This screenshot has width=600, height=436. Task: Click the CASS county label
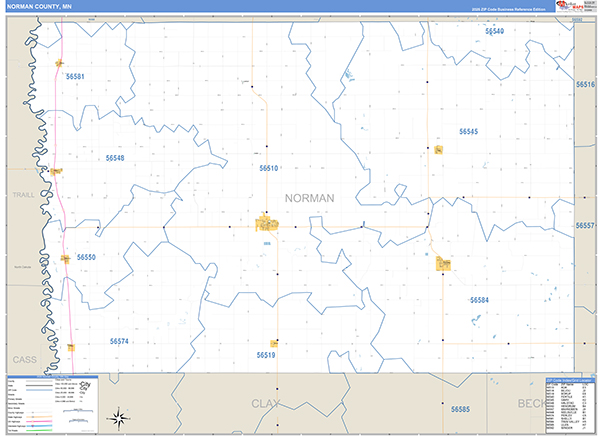pyautogui.click(x=24, y=360)
